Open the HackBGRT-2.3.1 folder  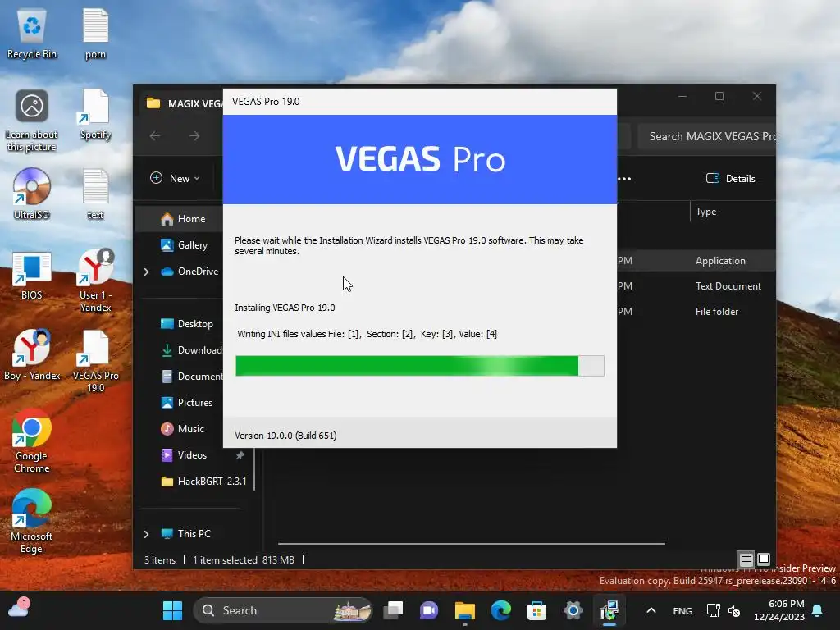pos(203,481)
